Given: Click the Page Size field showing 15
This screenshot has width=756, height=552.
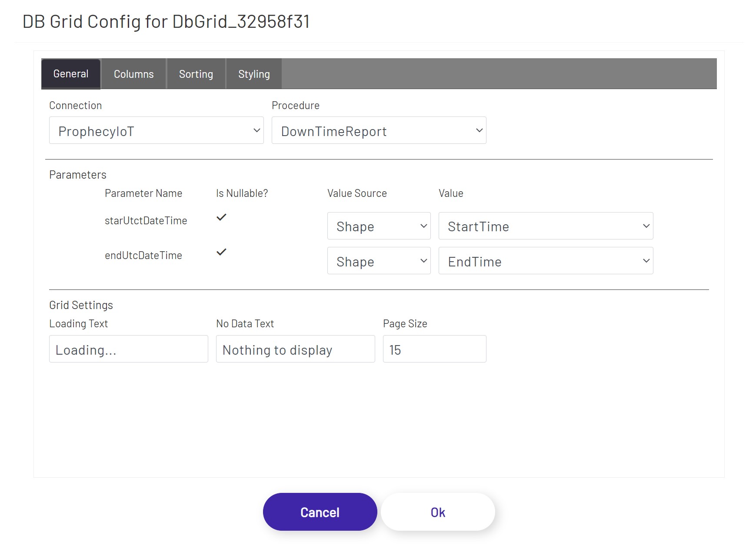Looking at the screenshot, I should [x=433, y=349].
